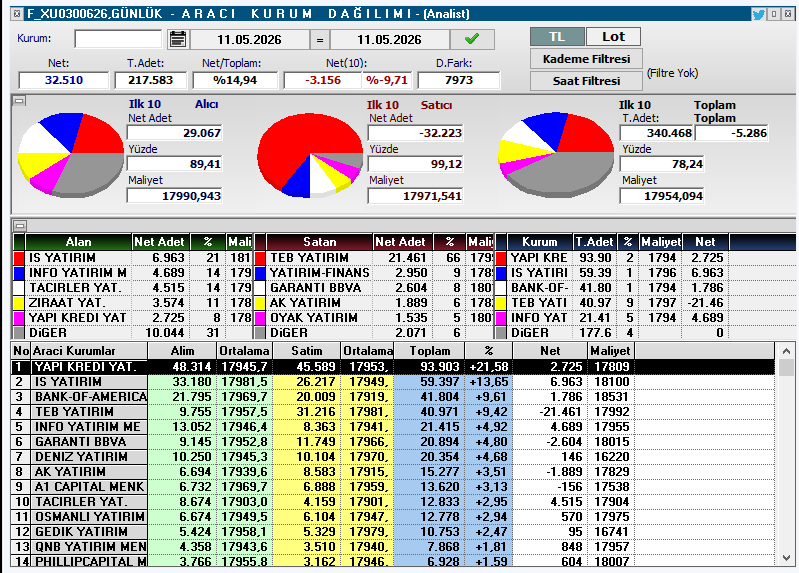
Task: Click blue swatch beside INFO YATIRIM M
Action: click(x=19, y=273)
